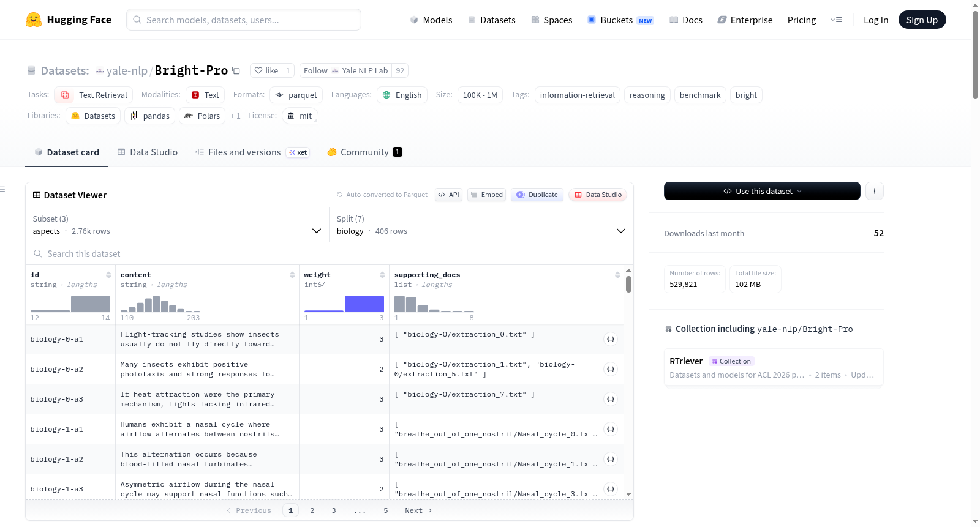Viewport: 980px width, 527px height.
Task: Go to the Pricing page
Action: click(x=802, y=20)
